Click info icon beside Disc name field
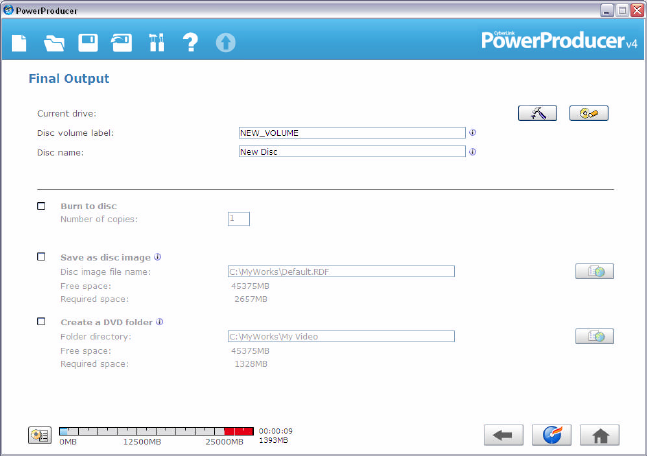 pyautogui.click(x=472, y=152)
